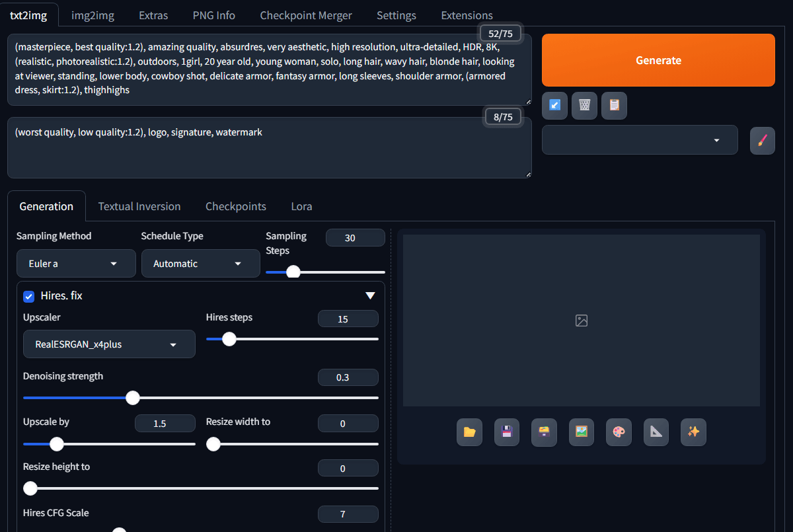The height and width of the screenshot is (532, 793).
Task: Click the 8/75 negative prompt token counter
Action: tap(503, 117)
